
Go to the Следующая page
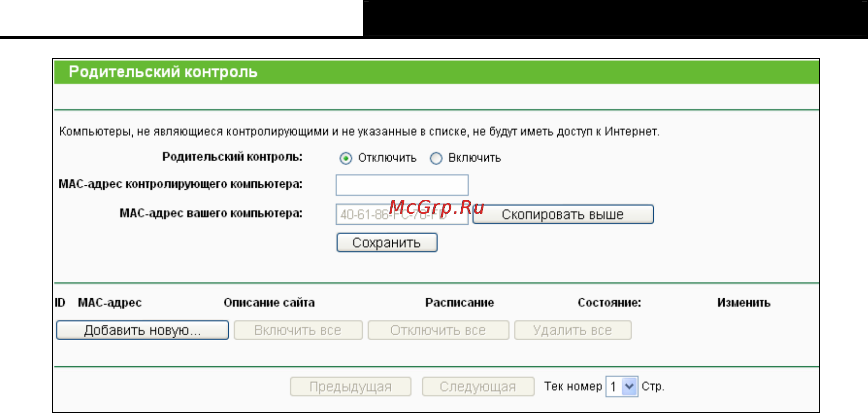tap(478, 386)
